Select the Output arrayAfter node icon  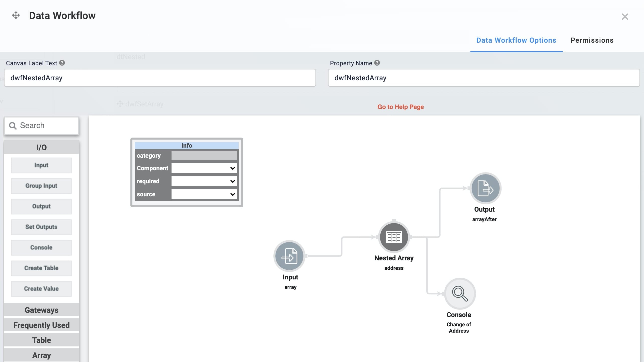[486, 188]
